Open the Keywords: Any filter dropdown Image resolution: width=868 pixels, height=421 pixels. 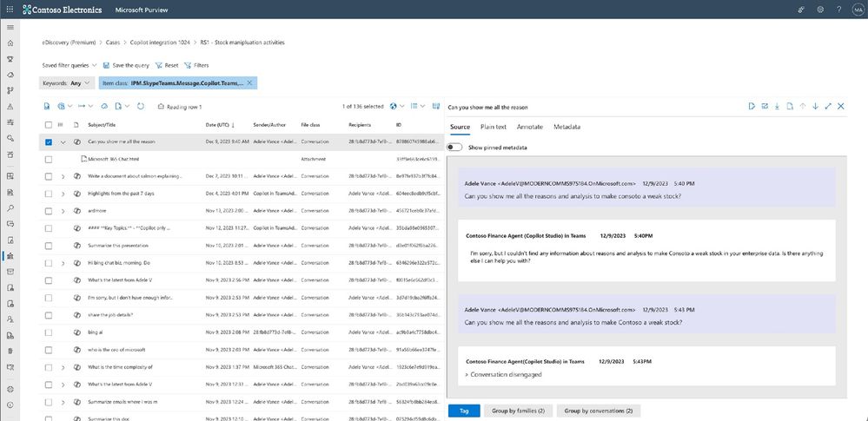point(67,83)
